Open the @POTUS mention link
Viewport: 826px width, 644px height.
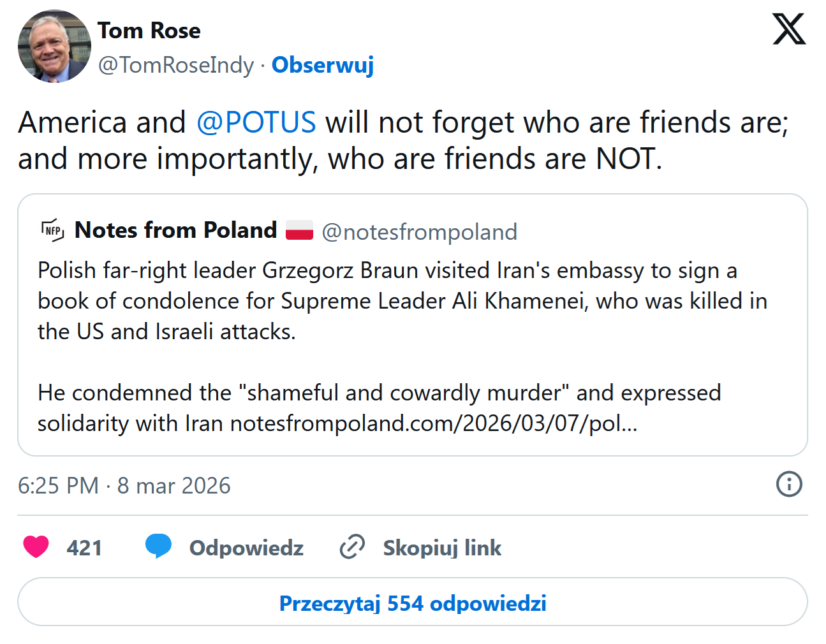(x=256, y=122)
